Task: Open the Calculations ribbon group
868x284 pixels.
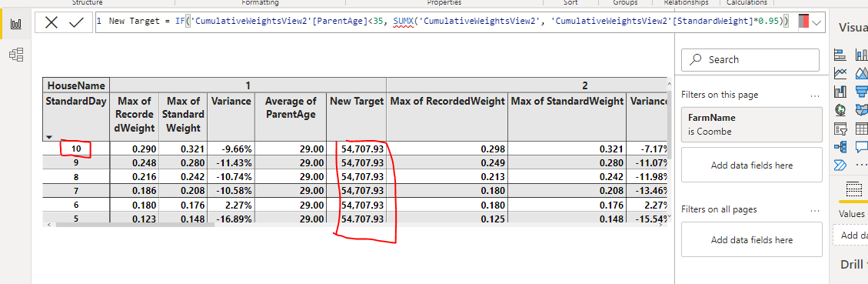Action: tap(747, 3)
